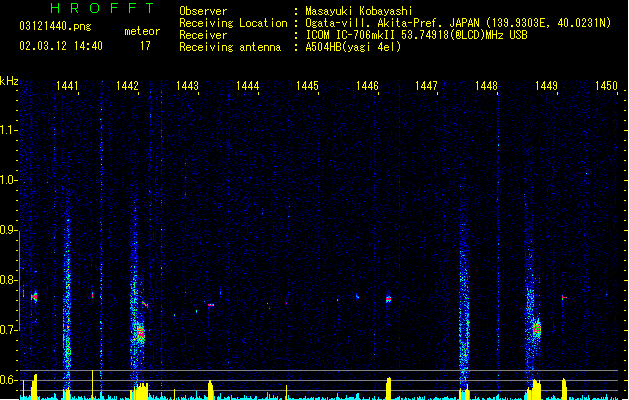Click the 1.0 kHz frequency label
Viewport: 629px width, 400px height.
[8, 180]
